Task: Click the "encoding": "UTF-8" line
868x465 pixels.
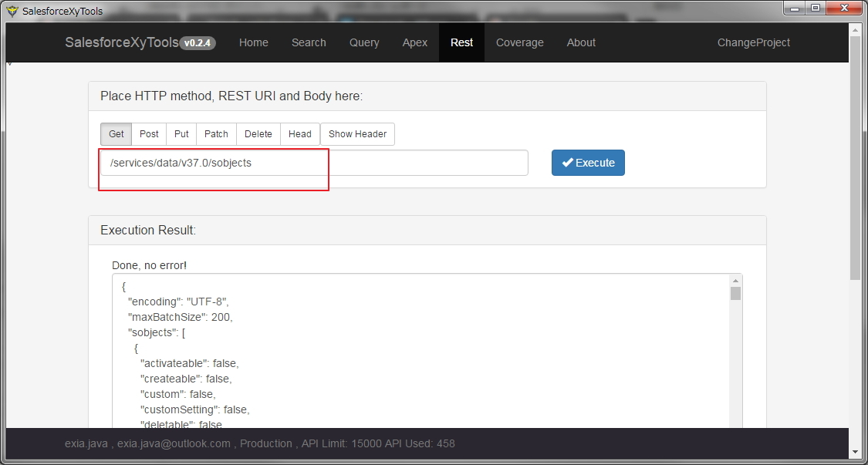Action: coord(178,302)
